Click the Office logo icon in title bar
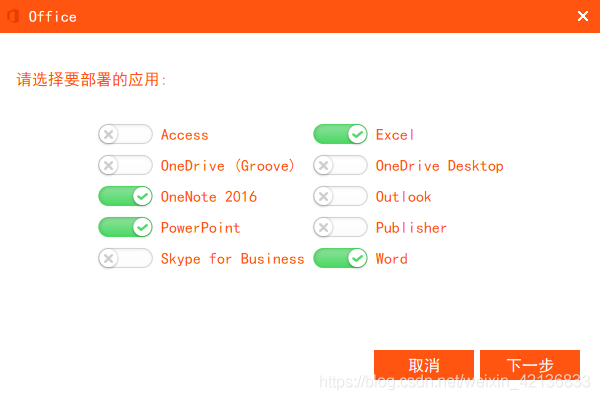 (x=13, y=16)
